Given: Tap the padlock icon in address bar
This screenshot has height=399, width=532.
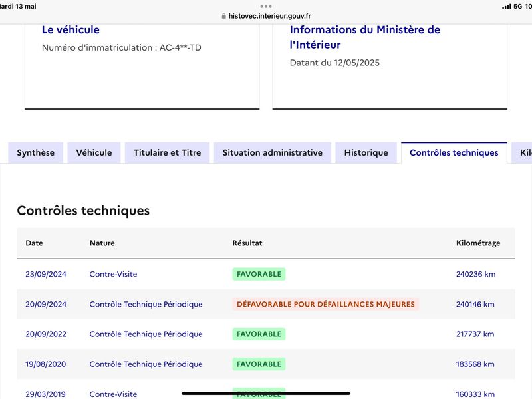Looking at the screenshot, I should (x=223, y=16).
